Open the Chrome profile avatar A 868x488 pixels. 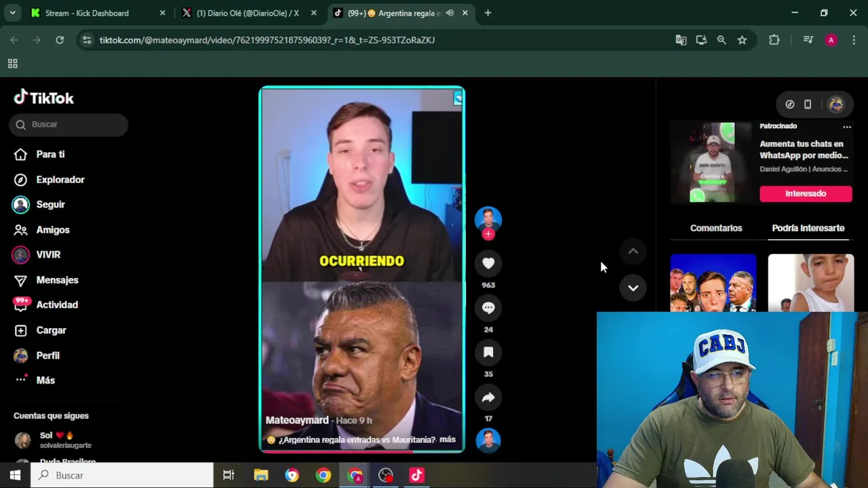(831, 40)
